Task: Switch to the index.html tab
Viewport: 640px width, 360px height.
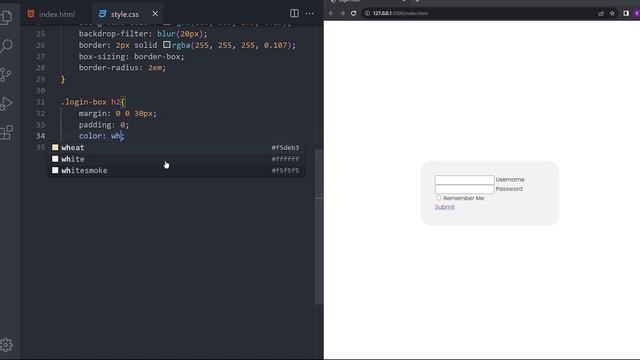Action: [51, 14]
